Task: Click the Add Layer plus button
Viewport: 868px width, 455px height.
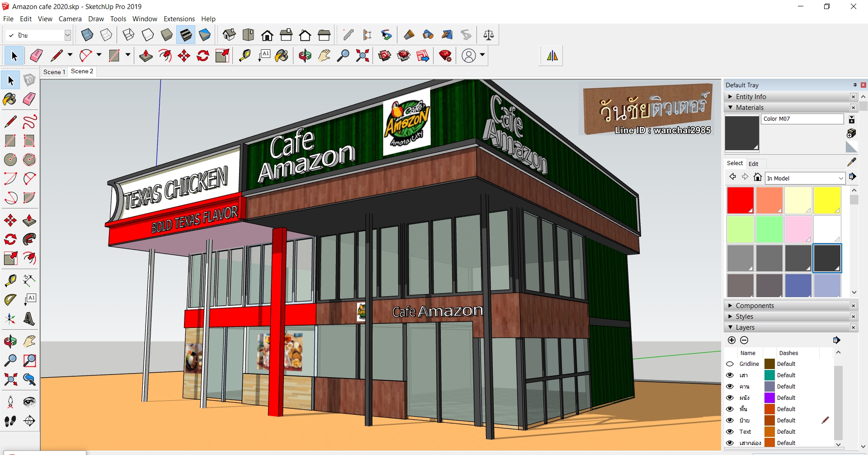Action: [732, 340]
